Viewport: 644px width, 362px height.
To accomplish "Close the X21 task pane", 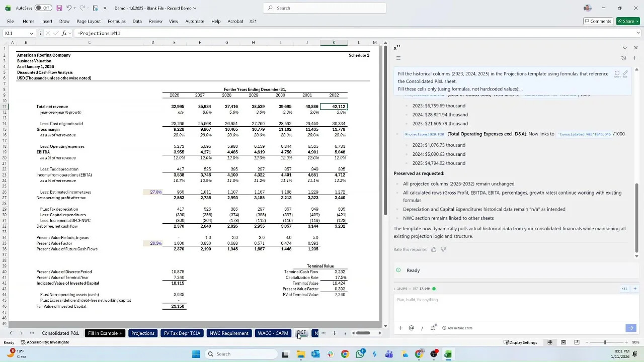I will pyautogui.click(x=635, y=48).
